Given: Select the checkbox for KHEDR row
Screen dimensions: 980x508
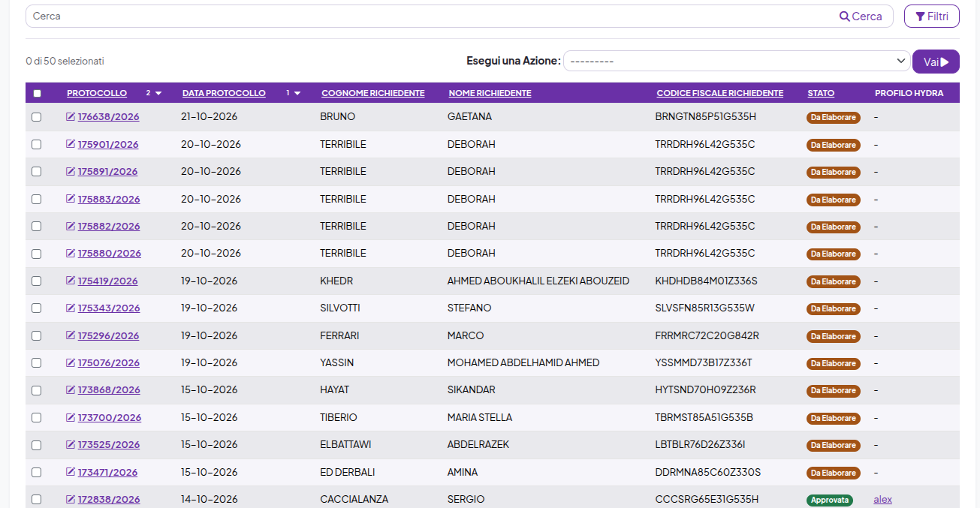Looking at the screenshot, I should (x=37, y=281).
